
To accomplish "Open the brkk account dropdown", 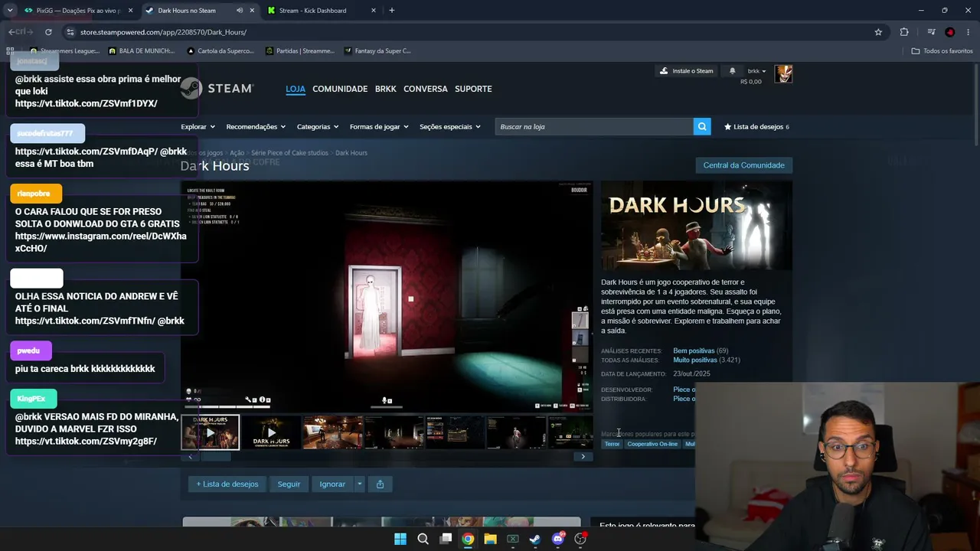I will (x=756, y=71).
